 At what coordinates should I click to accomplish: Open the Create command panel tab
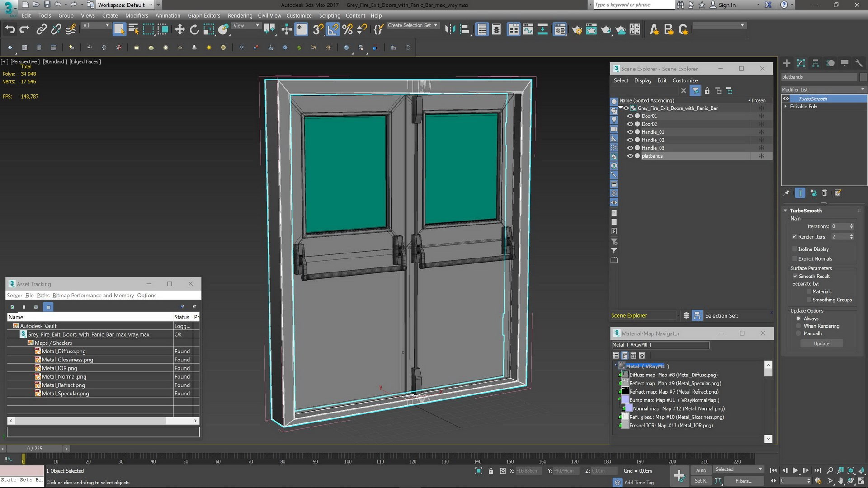(x=787, y=63)
